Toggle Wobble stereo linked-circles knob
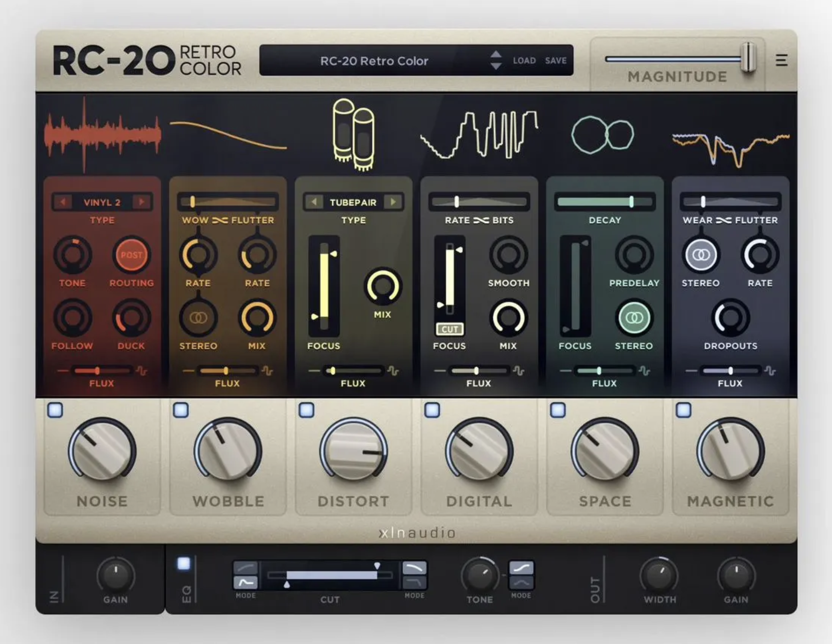 pos(198,318)
